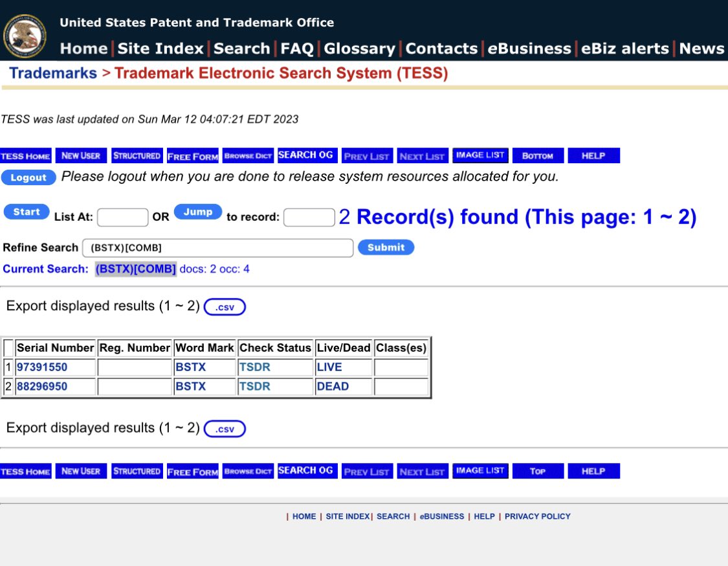Open Trademark Electronic Search System breadcrumb
The image size is (728, 566).
pos(281,73)
